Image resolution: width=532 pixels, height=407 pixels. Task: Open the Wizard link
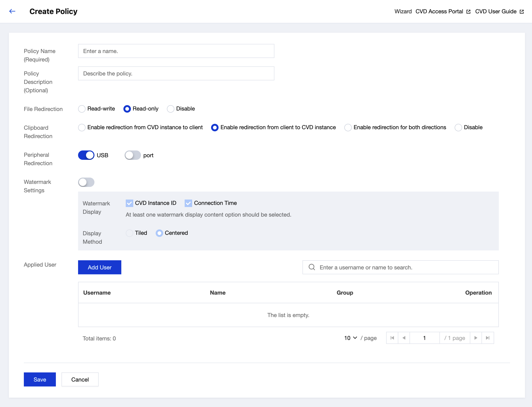(x=403, y=11)
